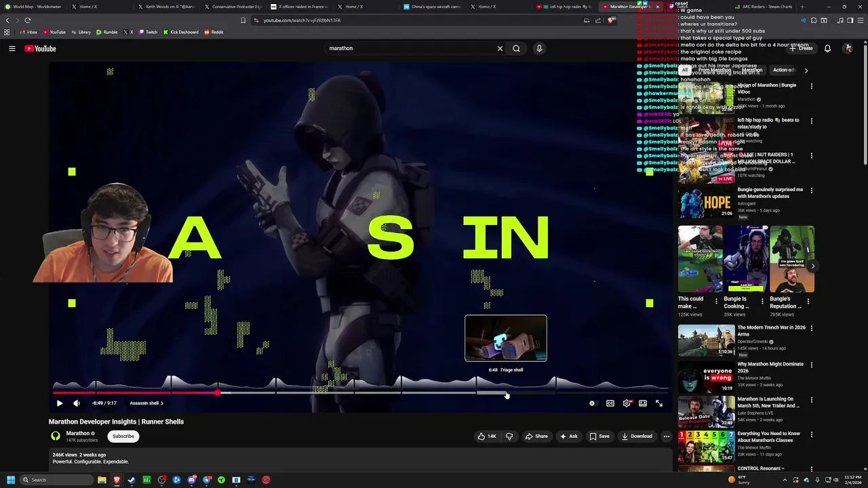
Task: Open the Create button
Action: pyautogui.click(x=801, y=48)
